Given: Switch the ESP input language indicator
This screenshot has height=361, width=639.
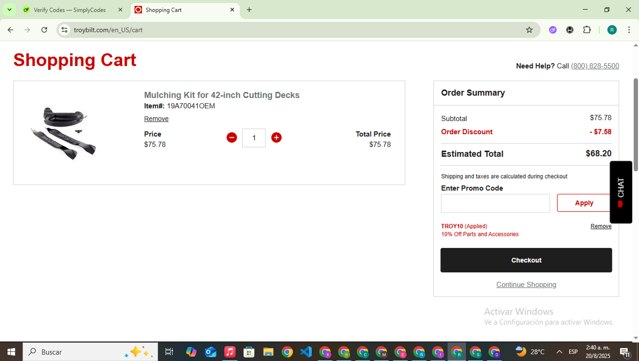Looking at the screenshot, I should click(573, 352).
